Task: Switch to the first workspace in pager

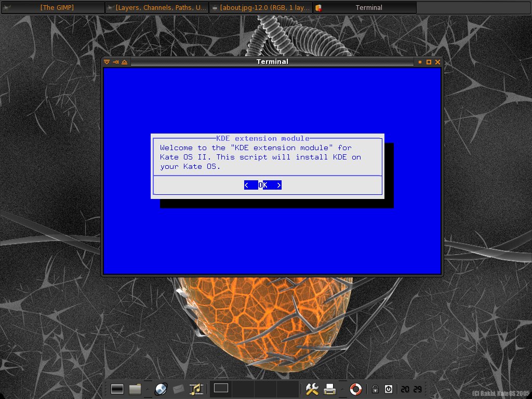Action: 221,389
